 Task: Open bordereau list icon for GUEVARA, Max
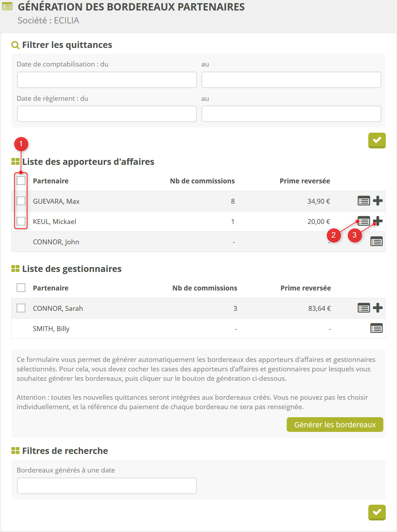coord(364,201)
